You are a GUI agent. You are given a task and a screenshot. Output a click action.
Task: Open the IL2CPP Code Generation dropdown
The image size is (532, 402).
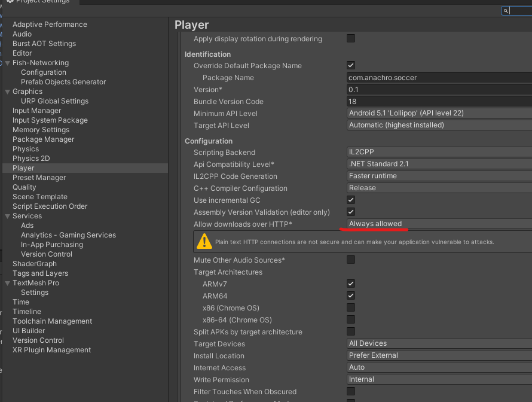439,176
